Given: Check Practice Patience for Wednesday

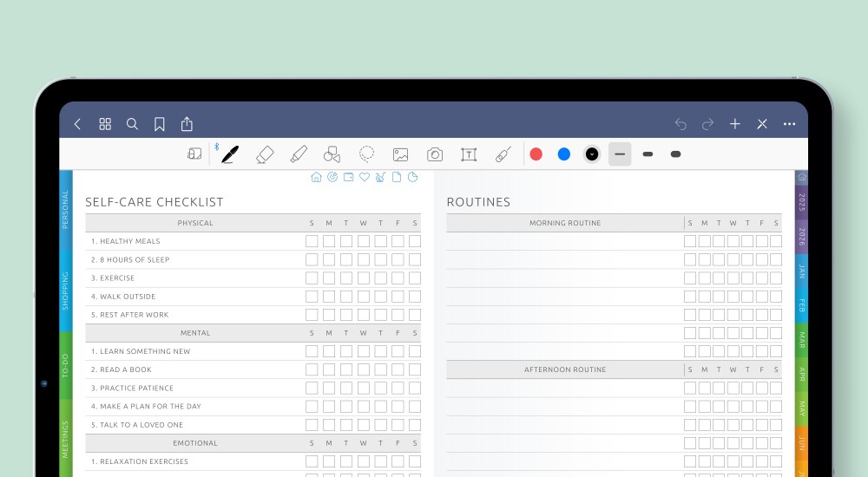Looking at the screenshot, I should coord(363,388).
